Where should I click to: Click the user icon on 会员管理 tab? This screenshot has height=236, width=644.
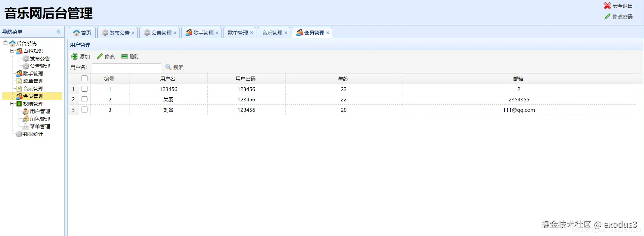point(300,33)
